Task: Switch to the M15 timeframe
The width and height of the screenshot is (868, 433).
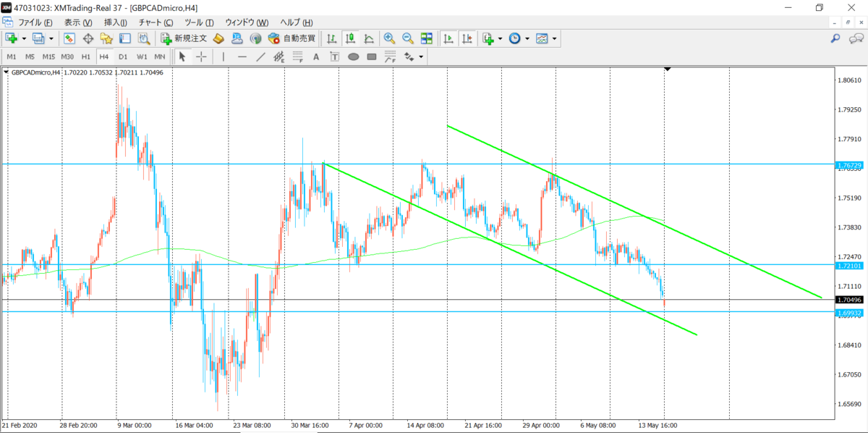Action: pyautogui.click(x=48, y=56)
